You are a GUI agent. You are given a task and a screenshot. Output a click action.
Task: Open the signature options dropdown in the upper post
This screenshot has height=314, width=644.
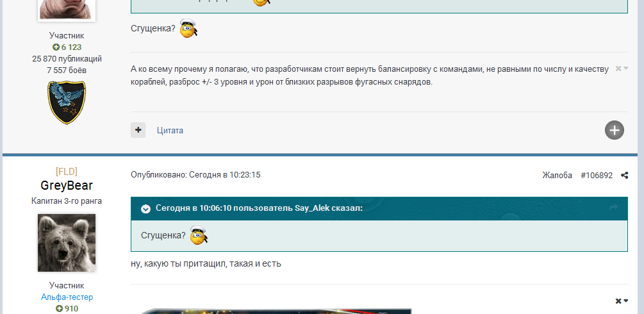point(622,69)
